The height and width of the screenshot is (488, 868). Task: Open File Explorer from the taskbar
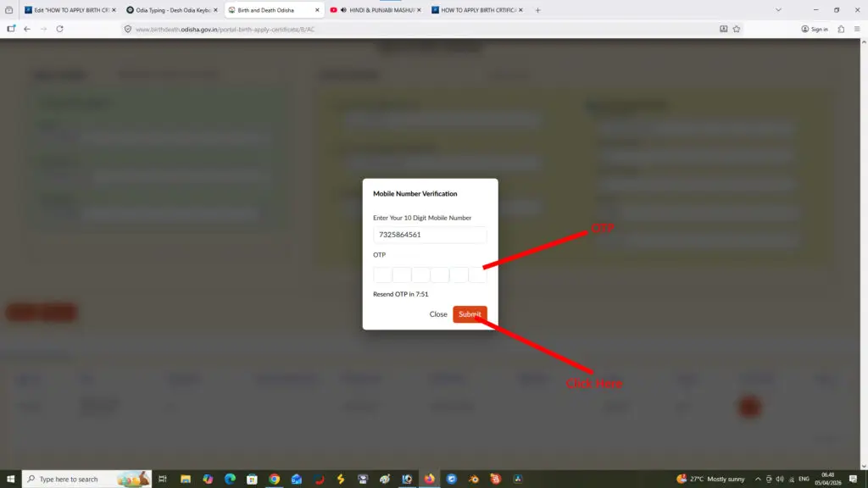tap(186, 479)
